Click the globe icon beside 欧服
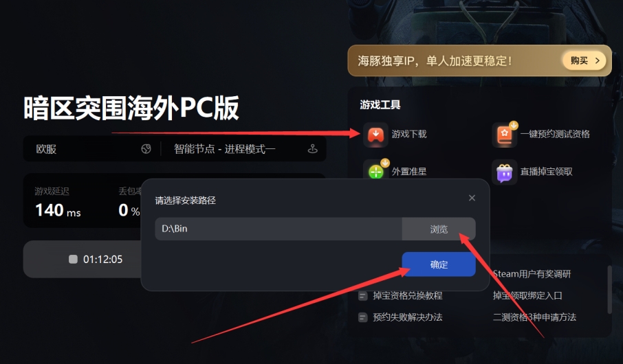Image resolution: width=623 pixels, height=364 pixels. coord(146,149)
